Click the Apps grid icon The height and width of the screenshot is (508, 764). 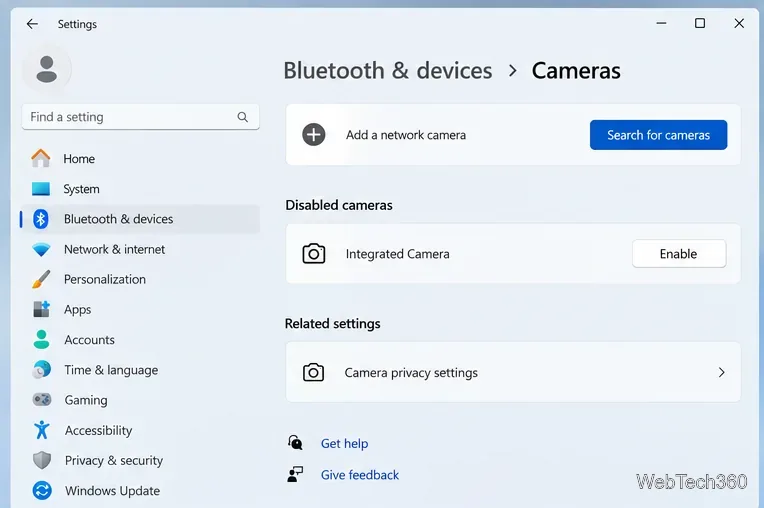click(41, 309)
